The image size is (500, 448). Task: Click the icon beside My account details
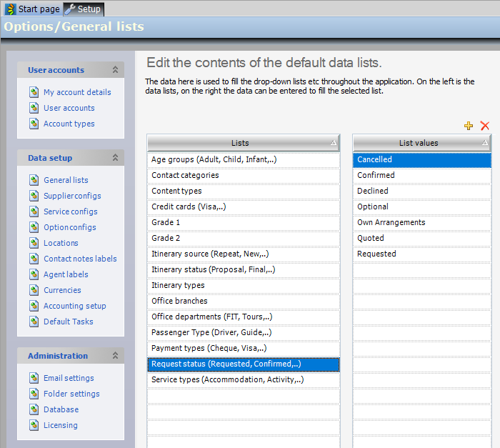click(x=34, y=92)
